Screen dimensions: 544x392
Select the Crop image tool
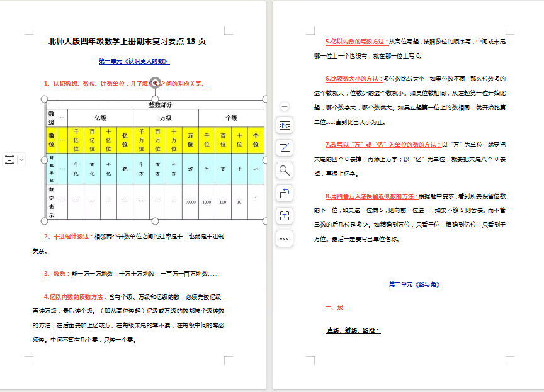(x=285, y=148)
